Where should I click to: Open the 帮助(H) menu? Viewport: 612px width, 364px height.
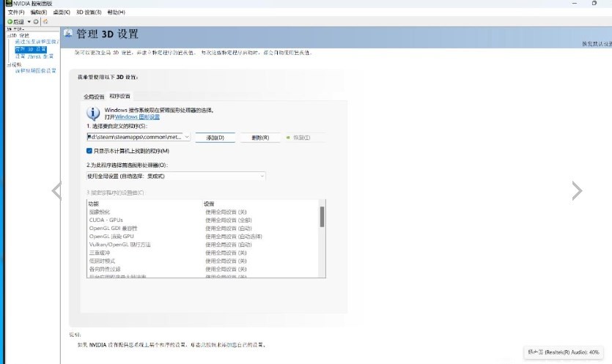116,12
